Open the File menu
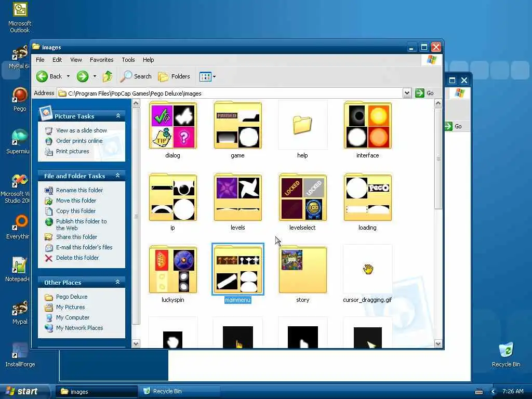The height and width of the screenshot is (399, 532). click(40, 60)
